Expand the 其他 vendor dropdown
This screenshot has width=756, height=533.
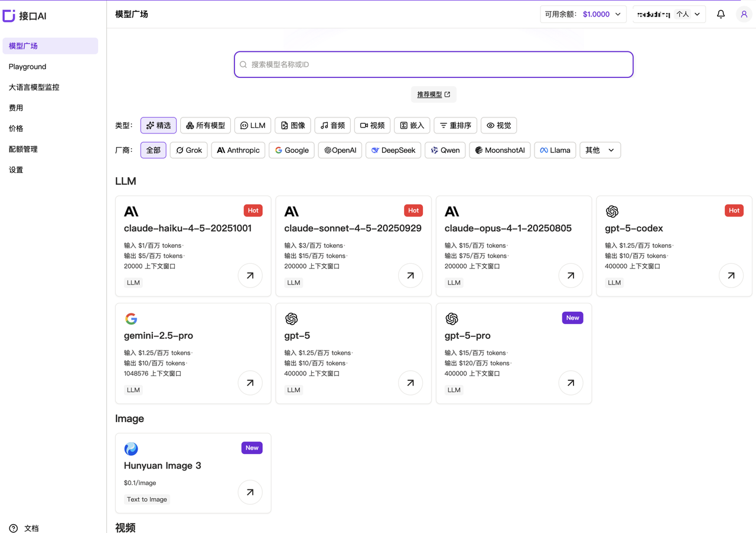coord(600,150)
